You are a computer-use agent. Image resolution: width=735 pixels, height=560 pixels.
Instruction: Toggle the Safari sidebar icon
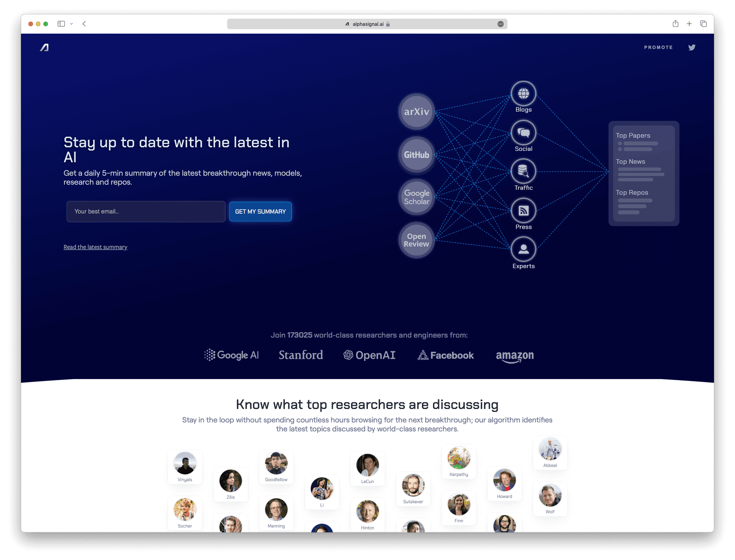tap(61, 24)
